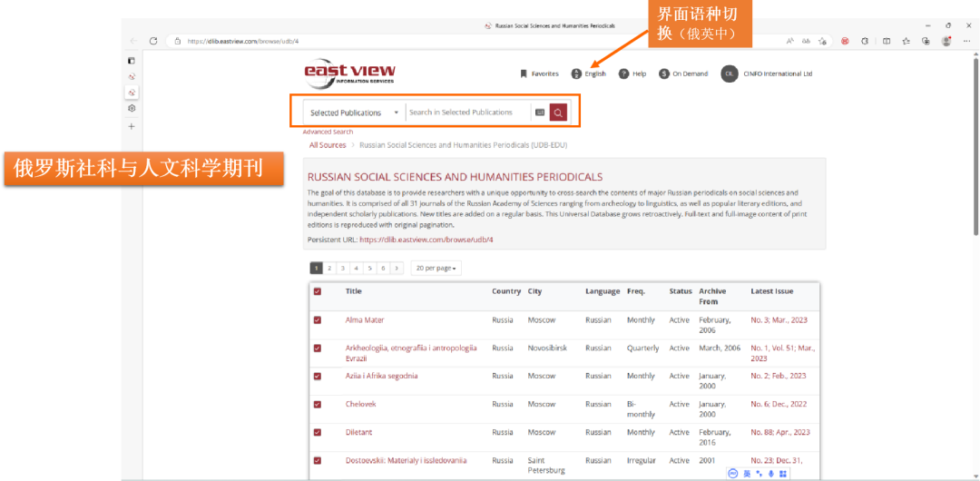The image size is (980, 481).
Task: Uncheck the Arkheologiia, etnografiia row checkbox
Action: tap(318, 348)
